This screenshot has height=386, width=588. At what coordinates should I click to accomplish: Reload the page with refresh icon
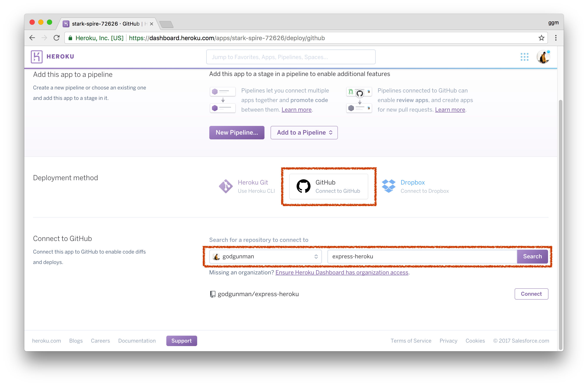tap(57, 38)
